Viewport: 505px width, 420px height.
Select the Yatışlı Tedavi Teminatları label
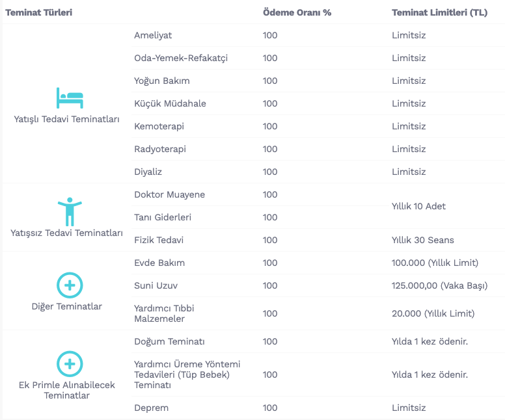(66, 119)
